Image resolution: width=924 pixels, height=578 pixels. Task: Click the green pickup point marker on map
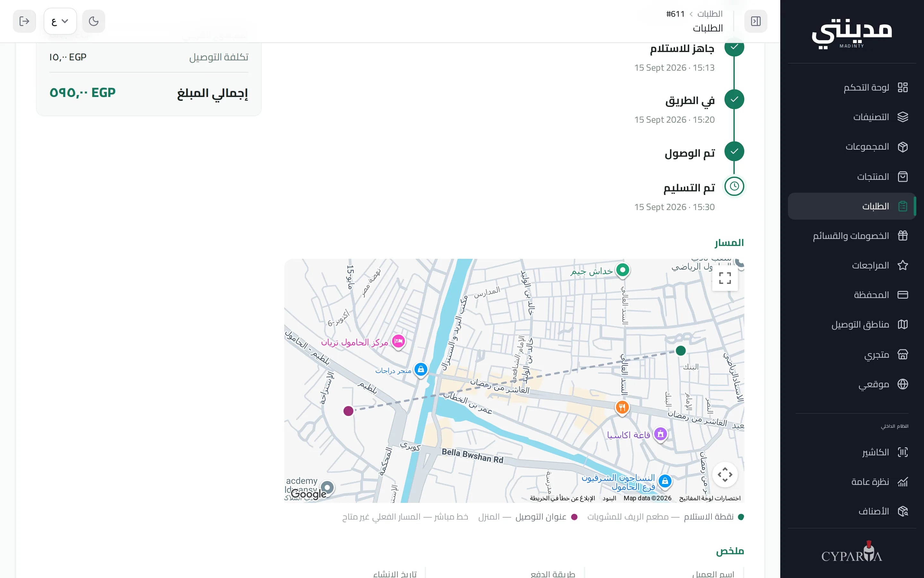tap(681, 351)
